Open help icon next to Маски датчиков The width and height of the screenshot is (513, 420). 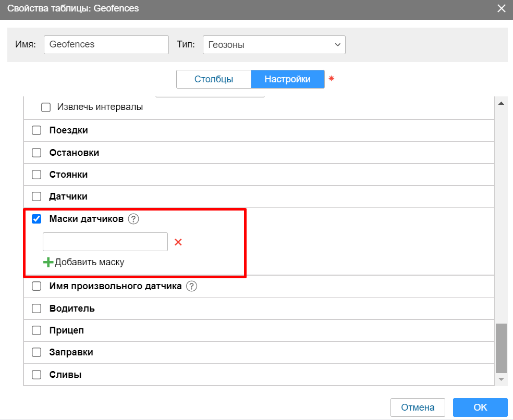coord(133,219)
